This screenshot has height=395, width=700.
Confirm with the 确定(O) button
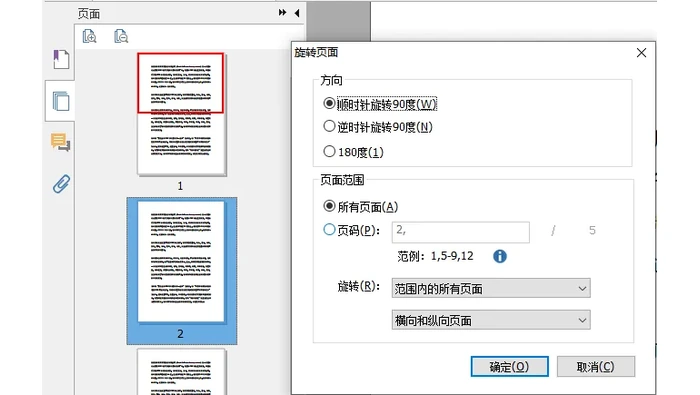pyautogui.click(x=509, y=366)
